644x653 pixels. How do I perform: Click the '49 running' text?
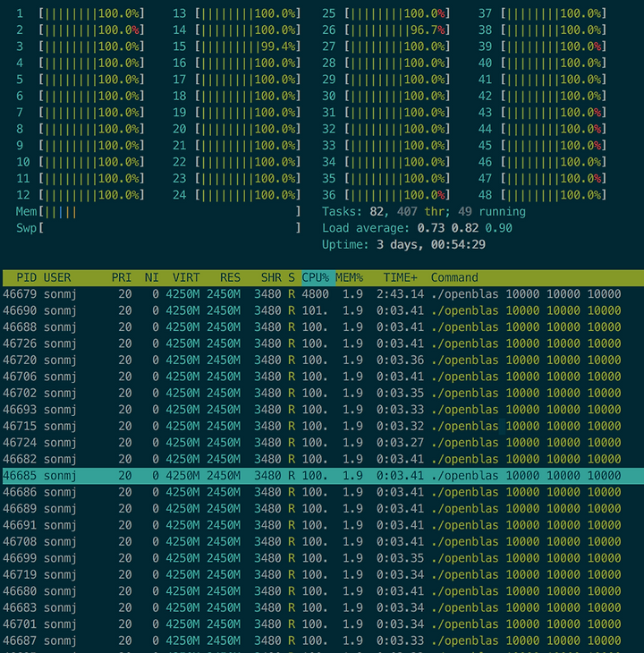(492, 212)
